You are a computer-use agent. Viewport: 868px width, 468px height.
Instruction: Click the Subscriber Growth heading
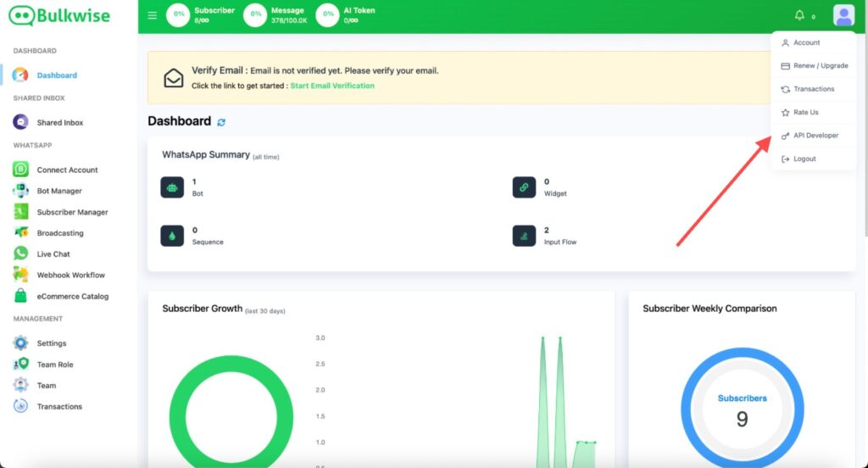[x=202, y=309]
